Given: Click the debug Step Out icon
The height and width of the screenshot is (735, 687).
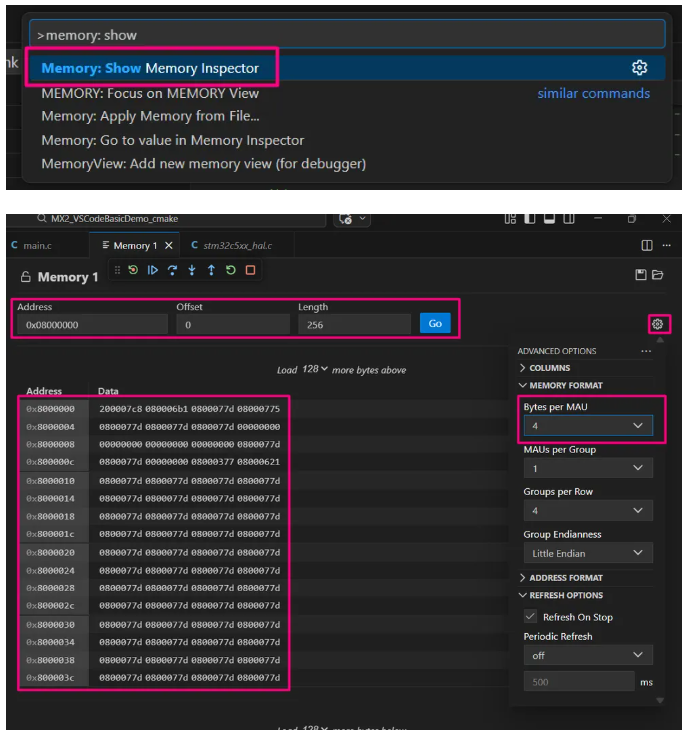Looking at the screenshot, I should tap(211, 270).
